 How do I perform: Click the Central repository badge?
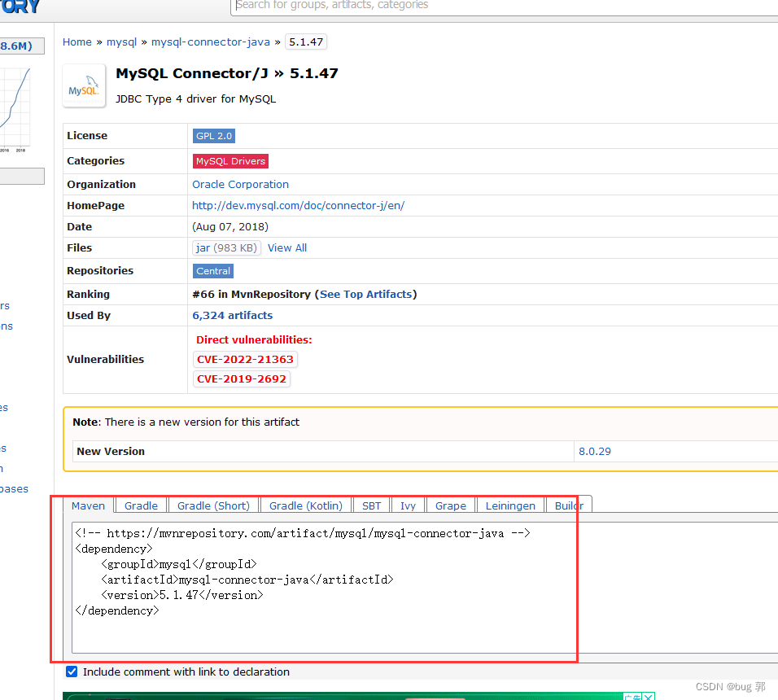pyautogui.click(x=213, y=271)
